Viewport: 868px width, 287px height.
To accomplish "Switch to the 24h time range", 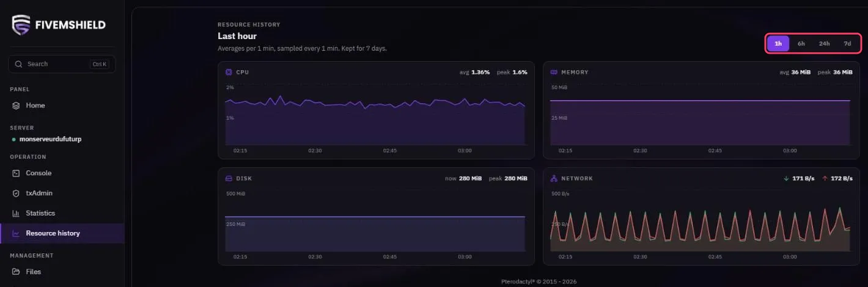I will click(825, 43).
